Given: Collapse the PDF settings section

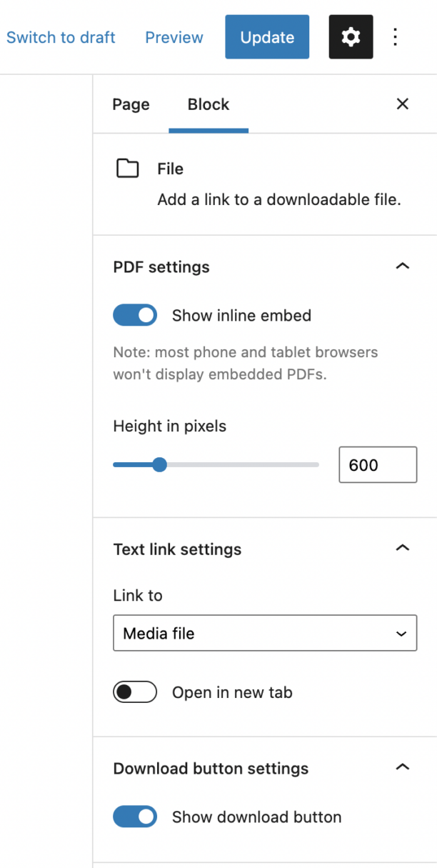Looking at the screenshot, I should [x=403, y=266].
